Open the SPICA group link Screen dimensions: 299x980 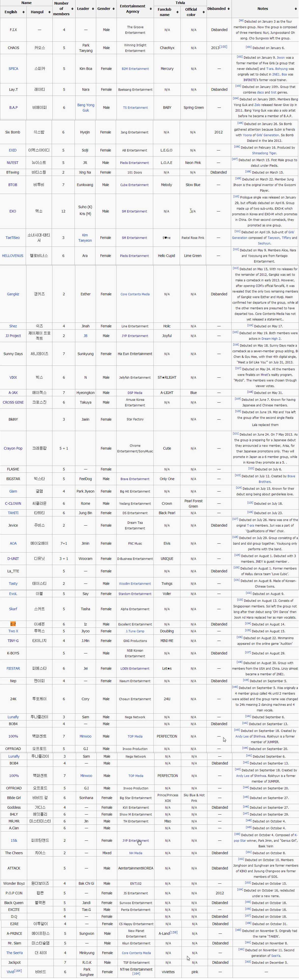(x=13, y=69)
